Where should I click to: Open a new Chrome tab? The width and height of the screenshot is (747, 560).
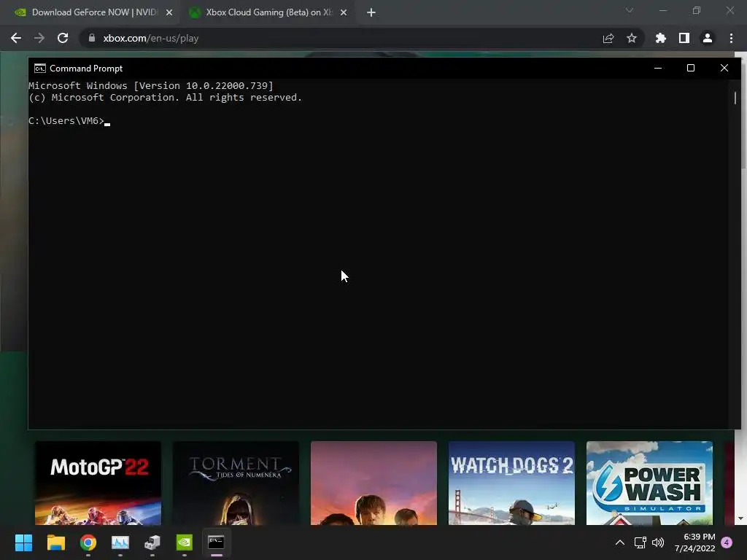371,12
